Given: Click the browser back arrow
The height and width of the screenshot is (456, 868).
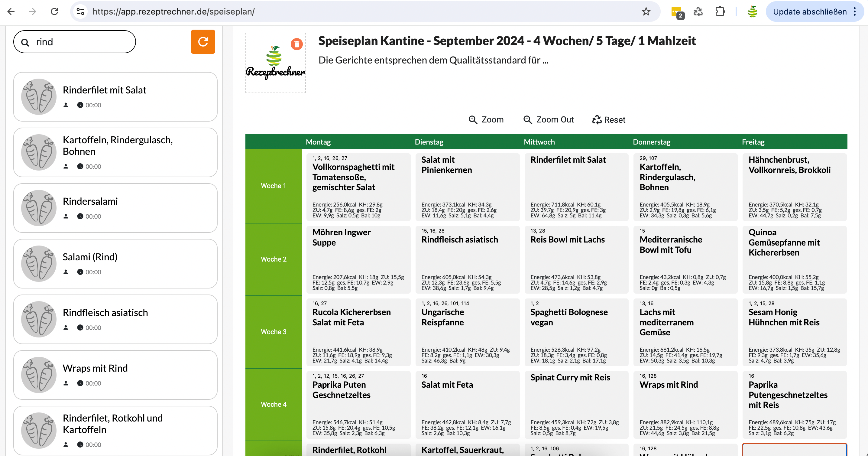Looking at the screenshot, I should click(x=11, y=11).
